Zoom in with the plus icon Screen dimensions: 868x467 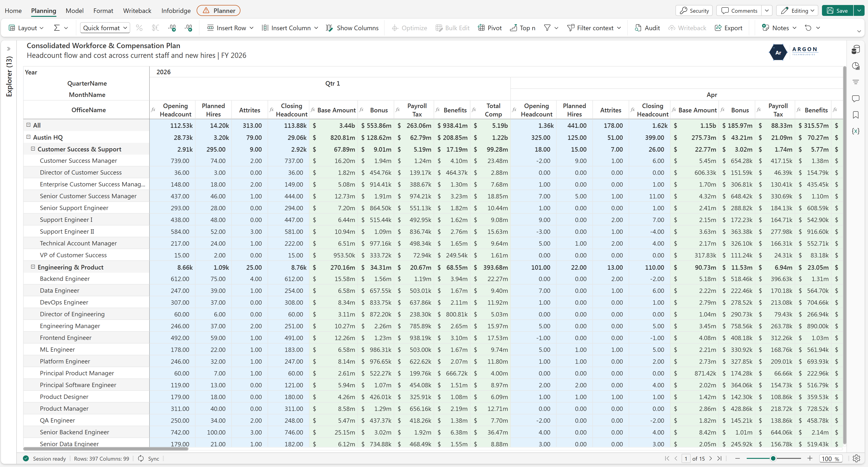(810, 458)
